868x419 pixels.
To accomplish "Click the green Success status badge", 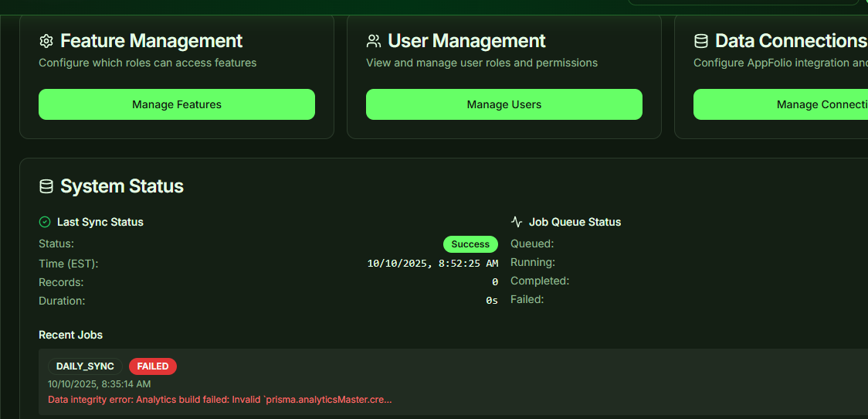I will 470,244.
